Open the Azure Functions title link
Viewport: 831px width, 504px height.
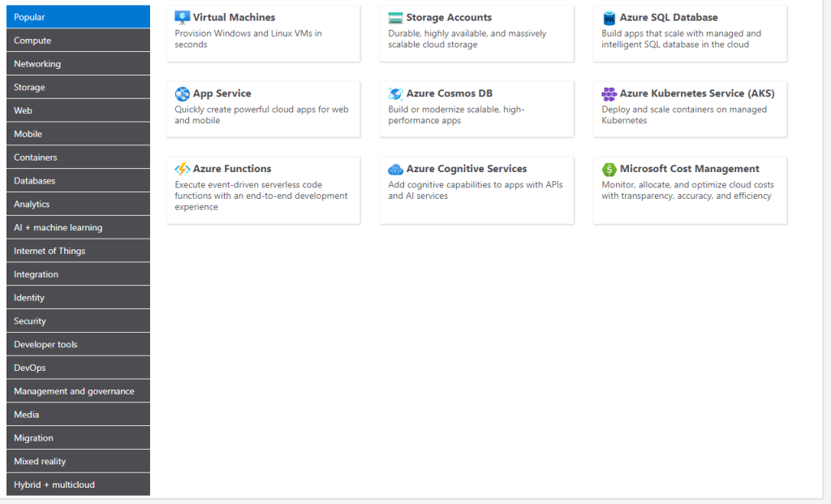pos(232,169)
